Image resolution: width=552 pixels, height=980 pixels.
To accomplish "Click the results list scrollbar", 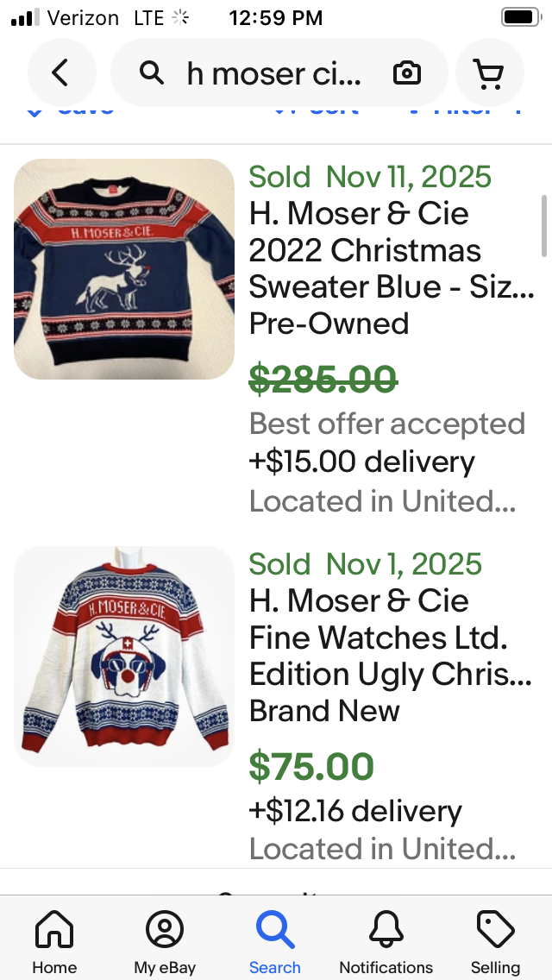I will [x=544, y=226].
